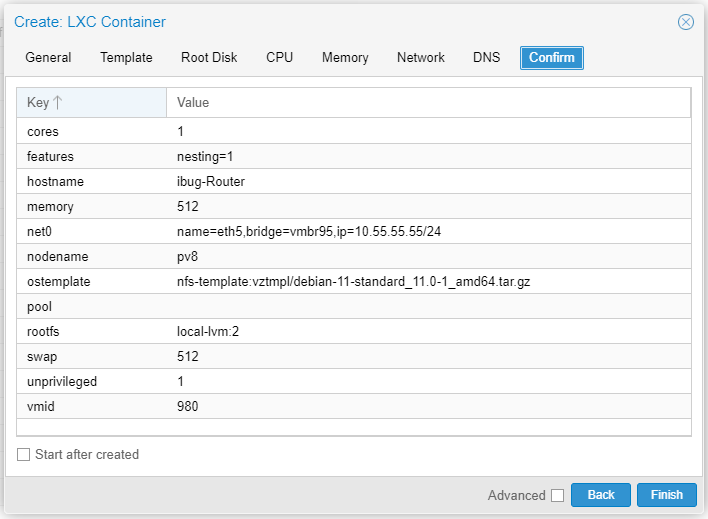The image size is (708, 519).
Task: Click the Back button
Action: tap(601, 495)
